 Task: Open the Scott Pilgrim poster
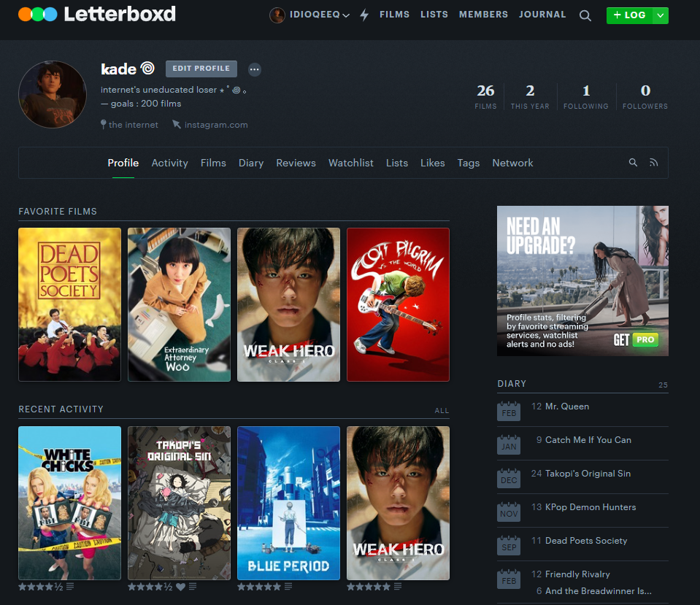click(x=399, y=304)
